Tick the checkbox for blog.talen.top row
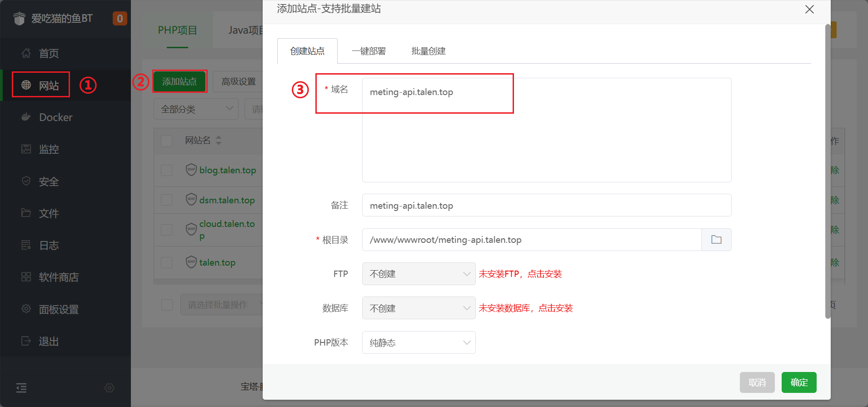 167,170
